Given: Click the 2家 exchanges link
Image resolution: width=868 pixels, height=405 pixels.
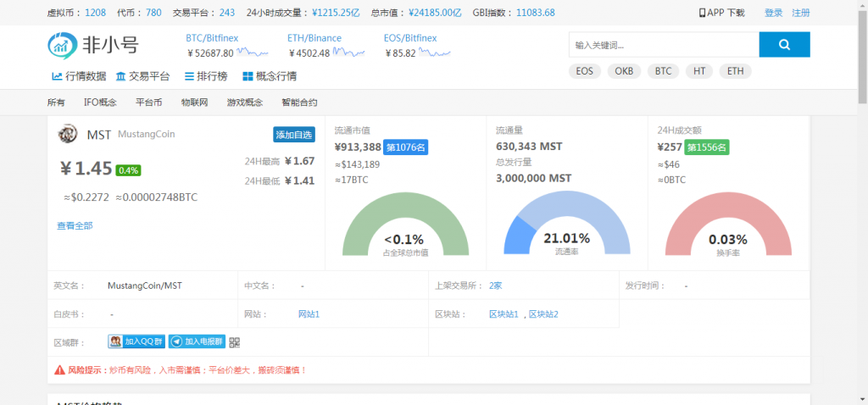Looking at the screenshot, I should tap(495, 286).
